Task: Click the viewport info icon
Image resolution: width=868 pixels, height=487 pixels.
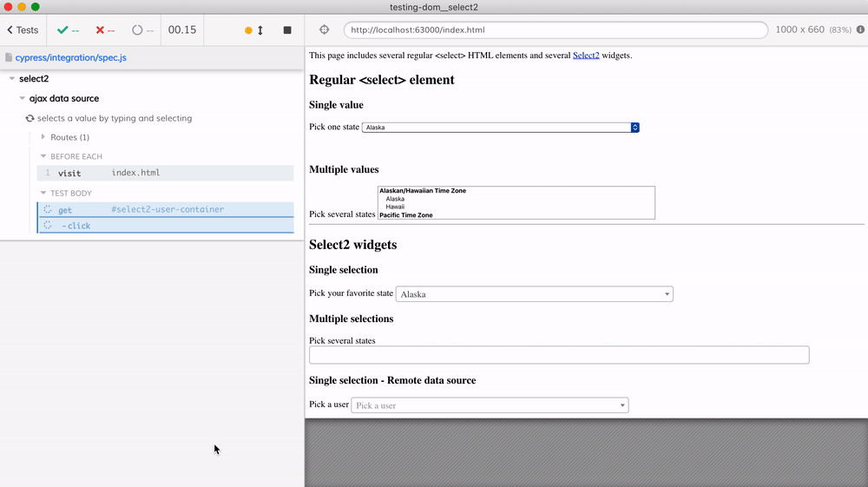Action: click(860, 30)
